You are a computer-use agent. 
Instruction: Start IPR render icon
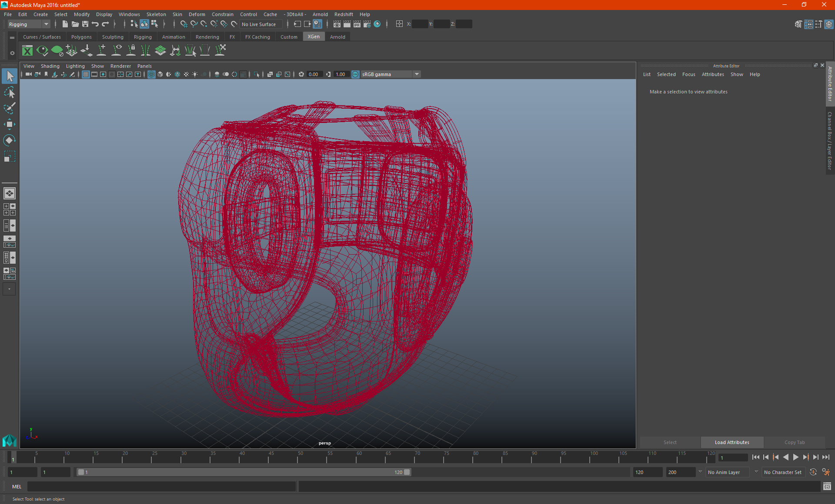pos(357,24)
